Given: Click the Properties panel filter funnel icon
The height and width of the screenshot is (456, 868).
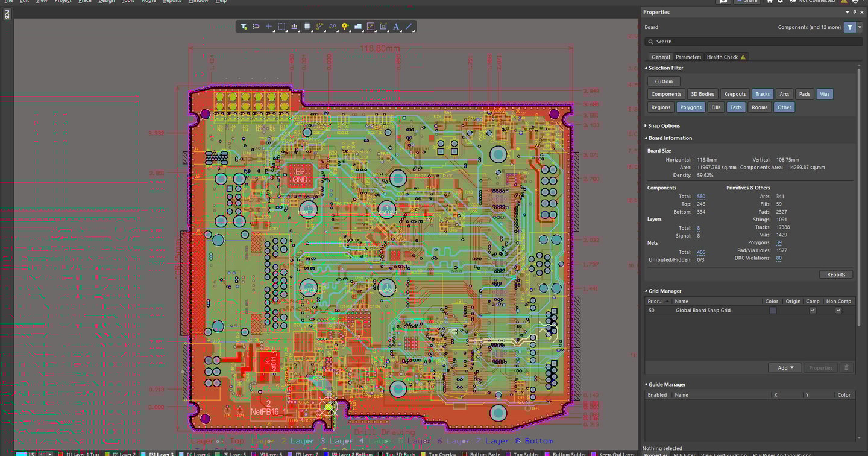Looking at the screenshot, I should pos(849,27).
